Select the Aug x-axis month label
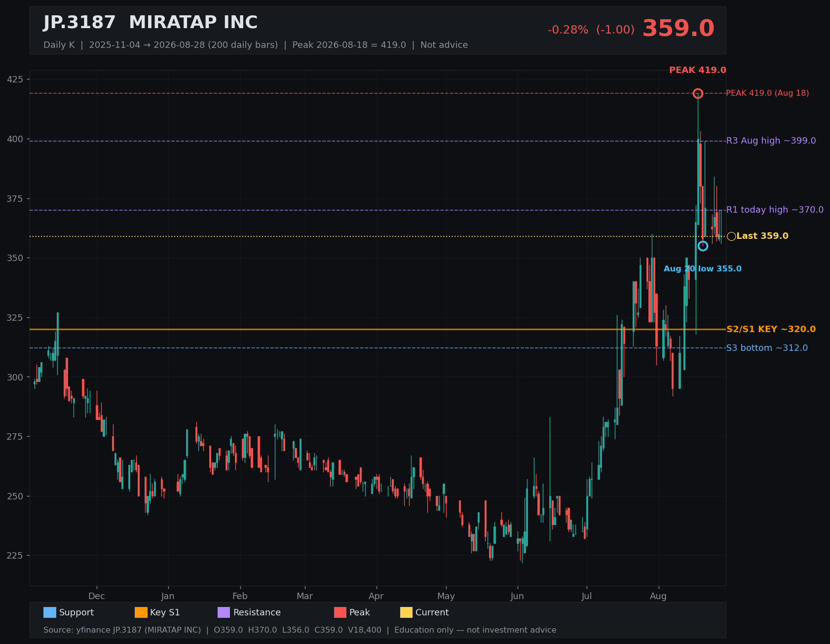Viewport: 830px width, 644px height. click(658, 596)
